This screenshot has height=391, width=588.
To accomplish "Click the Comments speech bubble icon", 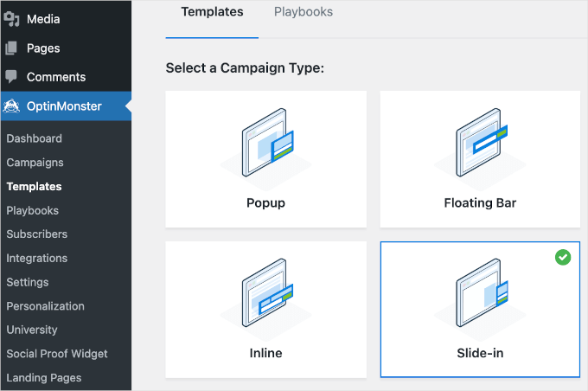I will (11, 76).
